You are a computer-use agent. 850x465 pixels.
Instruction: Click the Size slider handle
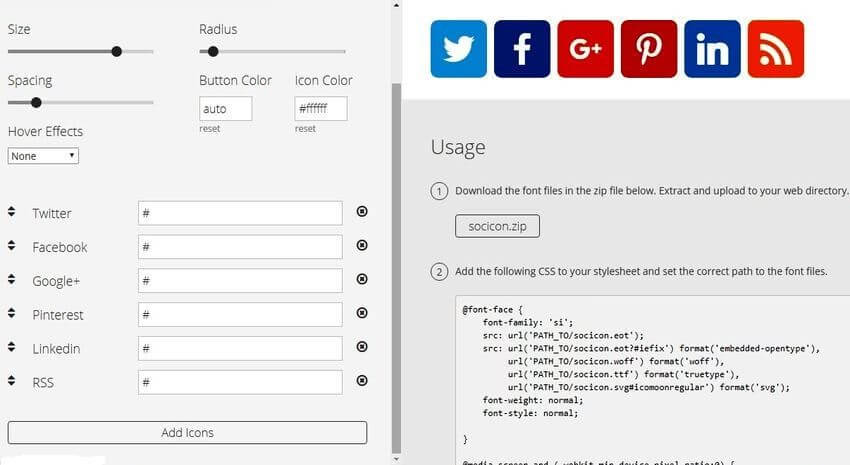[x=117, y=51]
